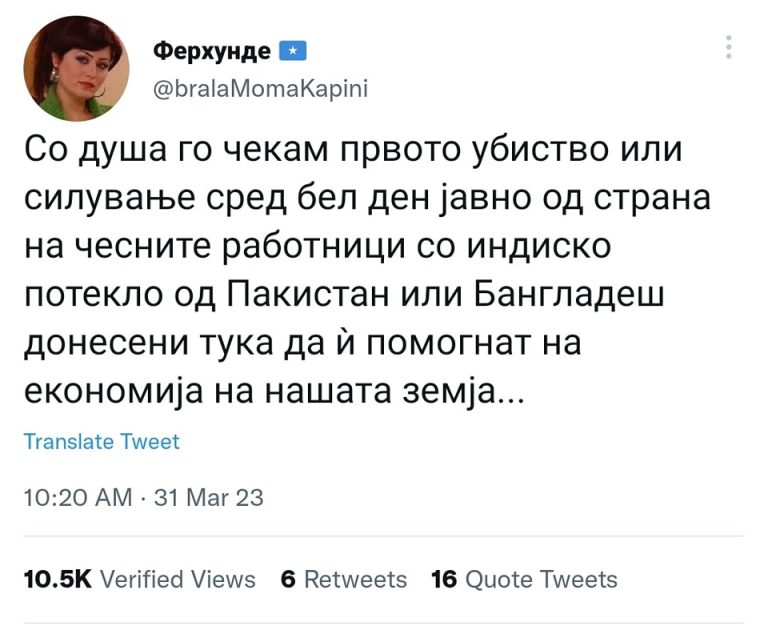768x634 pixels.
Task: Click the tweet text starting 'Со душа'
Action: tap(367, 270)
